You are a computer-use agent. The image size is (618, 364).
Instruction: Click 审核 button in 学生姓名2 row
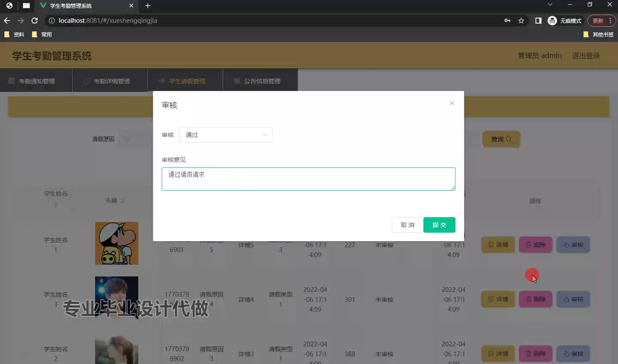573,354
